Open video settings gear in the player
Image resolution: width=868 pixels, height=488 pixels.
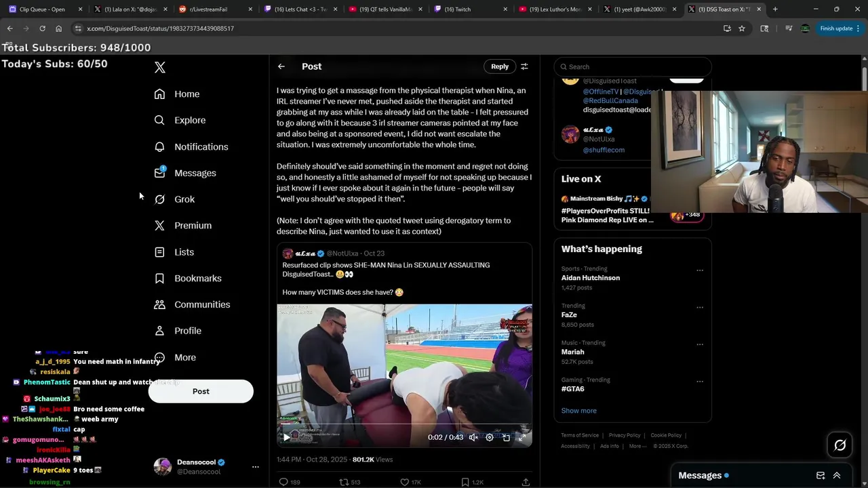click(x=490, y=437)
